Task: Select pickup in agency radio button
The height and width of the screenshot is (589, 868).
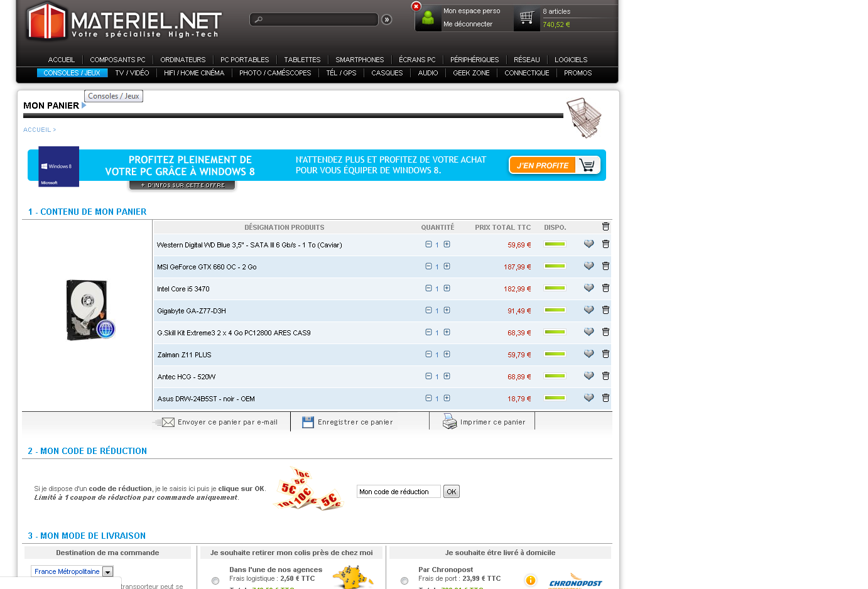Action: [x=215, y=581]
